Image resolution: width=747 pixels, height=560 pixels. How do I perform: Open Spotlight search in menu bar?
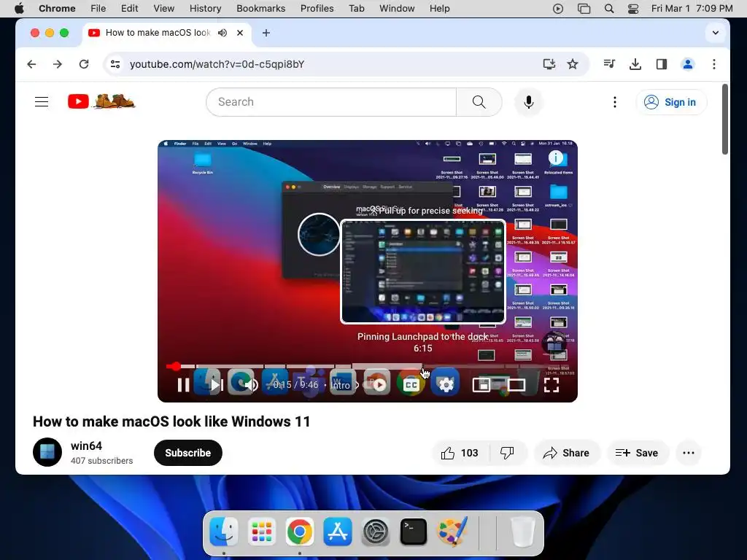coord(609,8)
